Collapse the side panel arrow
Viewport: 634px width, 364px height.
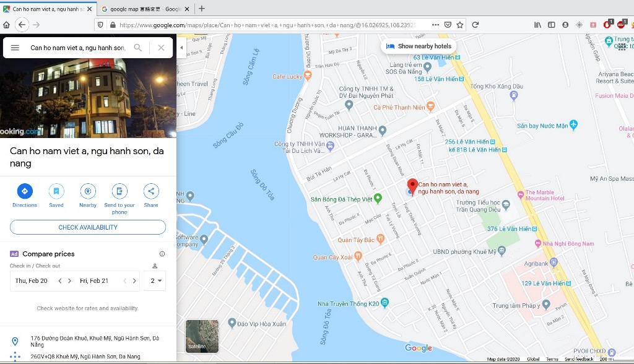click(181, 47)
